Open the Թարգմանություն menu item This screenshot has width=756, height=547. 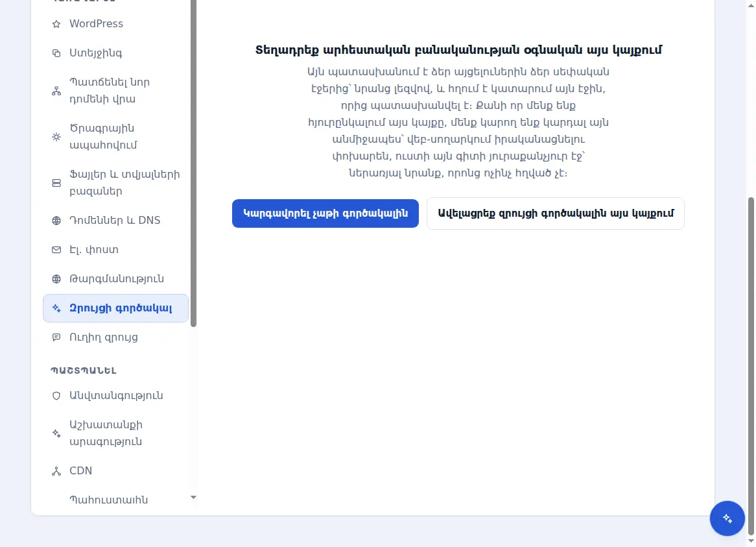pyautogui.click(x=115, y=279)
